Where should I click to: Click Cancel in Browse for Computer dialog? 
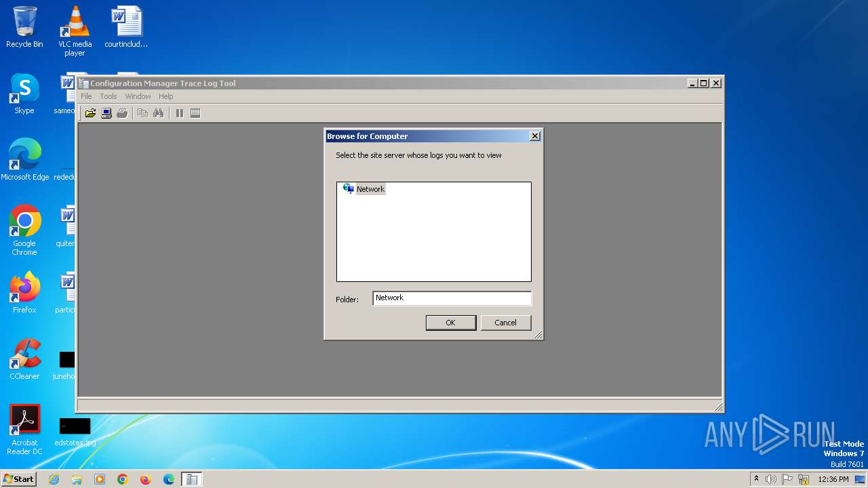click(505, 323)
